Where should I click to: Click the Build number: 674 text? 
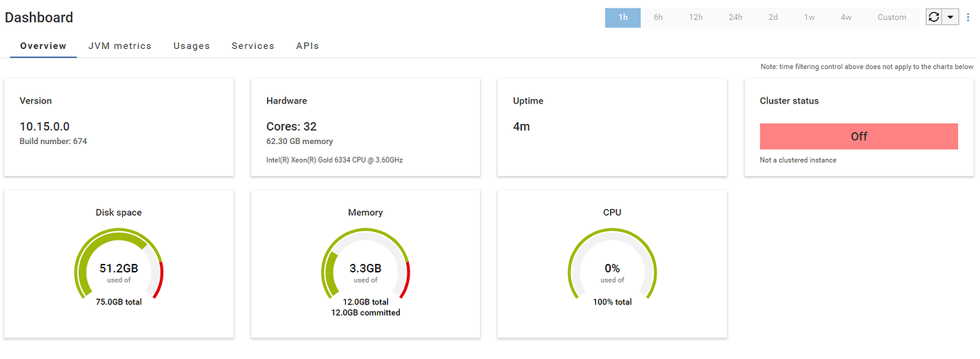click(x=53, y=141)
